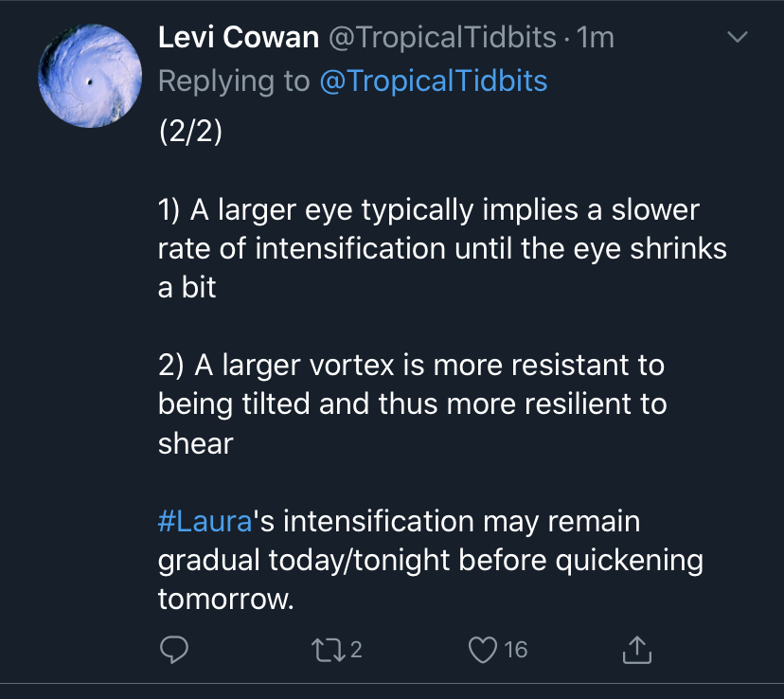This screenshot has height=699, width=784.
Task: Tap the share arrow icon
Action: click(637, 650)
